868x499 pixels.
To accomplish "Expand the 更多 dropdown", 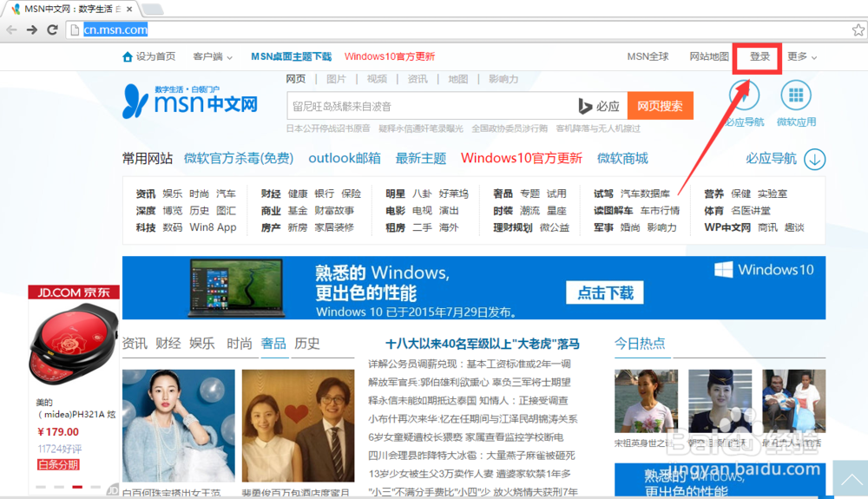I will click(x=802, y=56).
